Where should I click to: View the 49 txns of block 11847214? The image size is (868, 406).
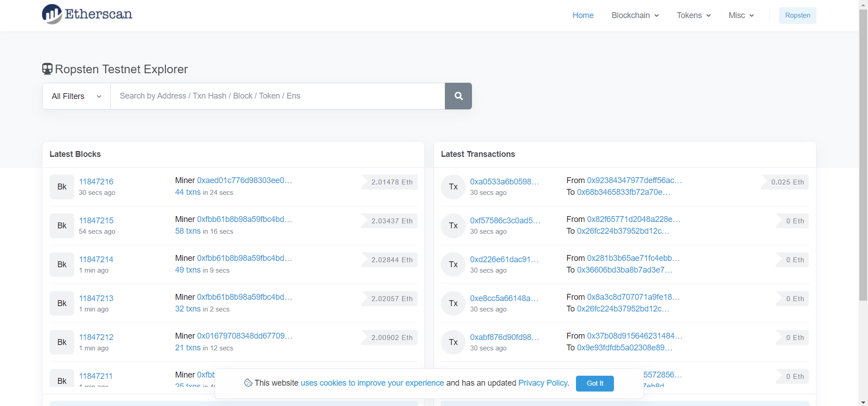(x=188, y=270)
